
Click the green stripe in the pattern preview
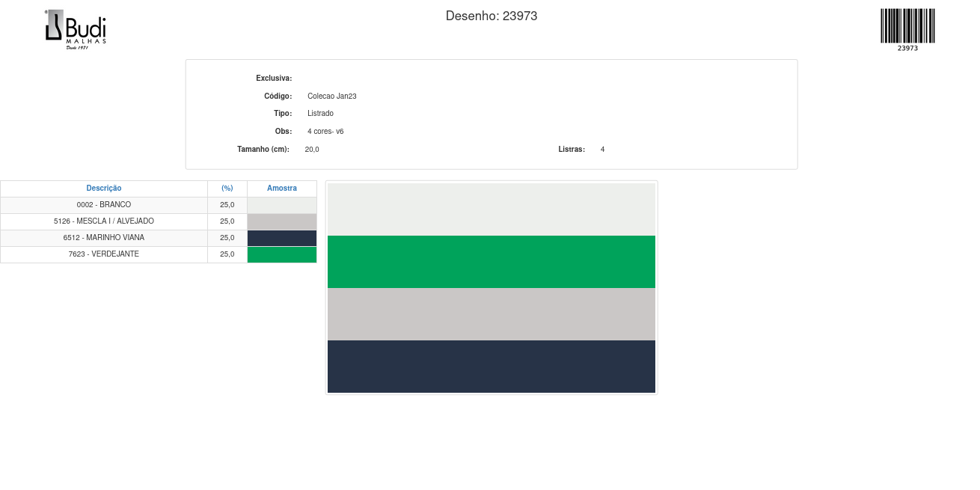pos(491,262)
